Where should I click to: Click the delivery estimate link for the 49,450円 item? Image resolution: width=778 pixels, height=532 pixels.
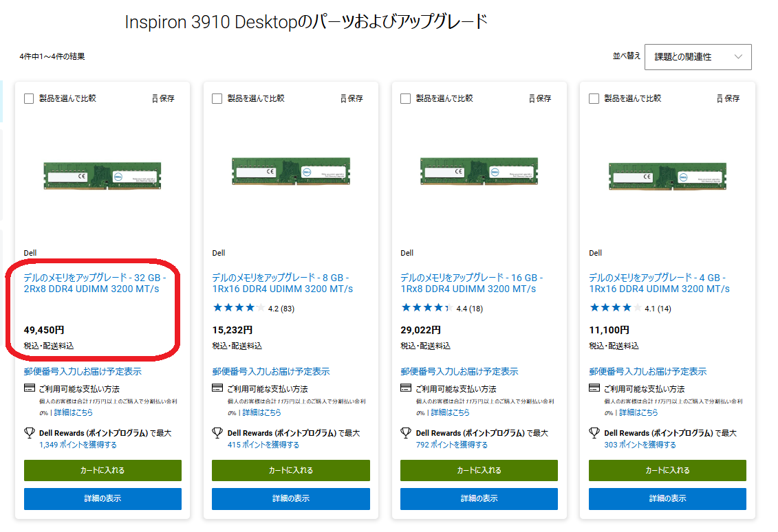point(83,371)
